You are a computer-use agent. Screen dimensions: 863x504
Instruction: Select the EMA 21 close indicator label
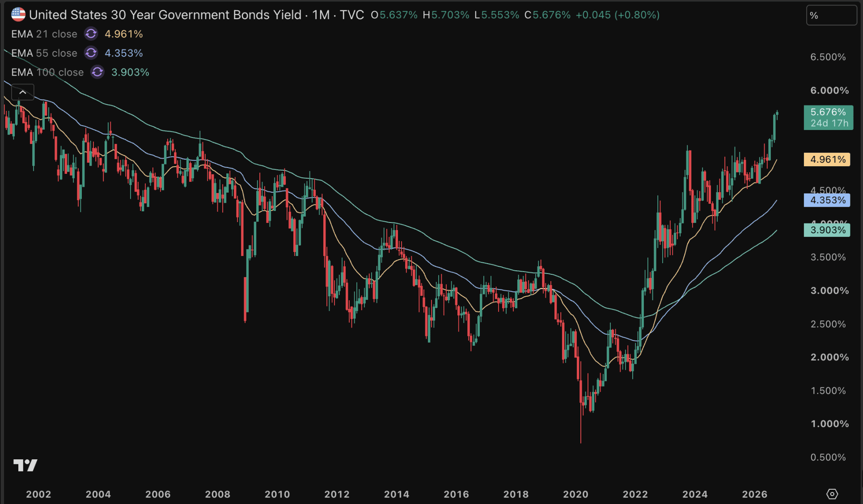[44, 34]
